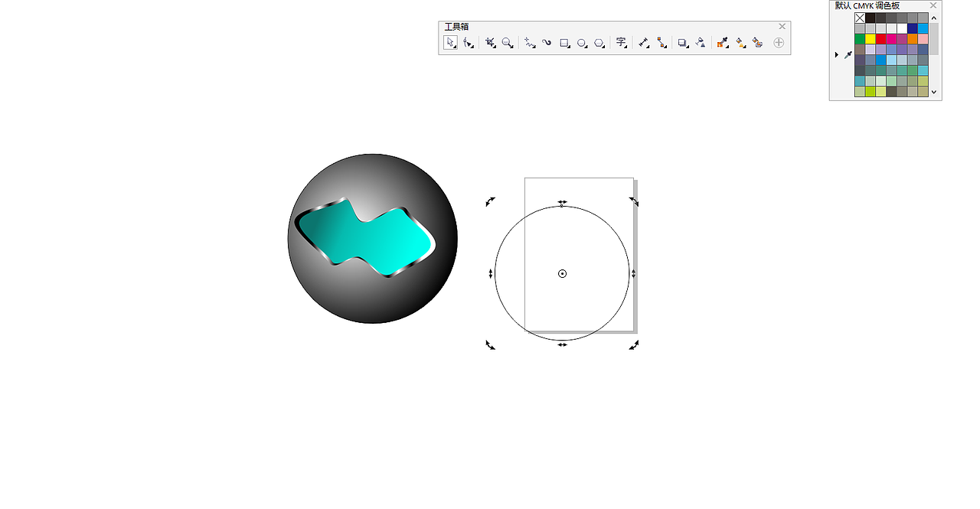Open the palette flyout arrow menu
This screenshot has width=980, height=509.
(836, 55)
